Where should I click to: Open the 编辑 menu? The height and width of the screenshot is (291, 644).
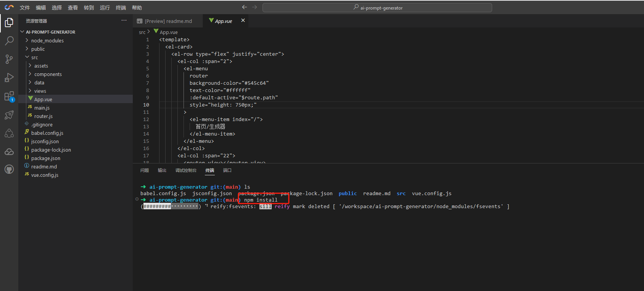[x=41, y=8]
